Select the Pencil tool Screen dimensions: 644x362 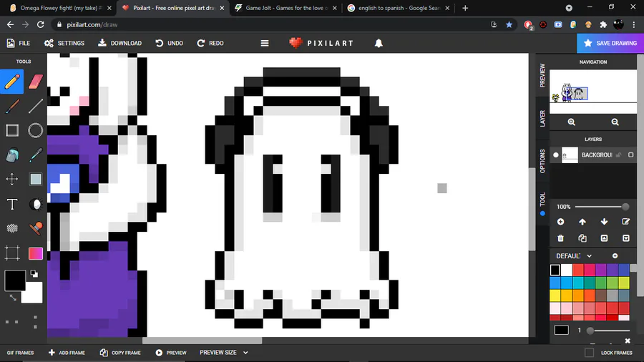tap(12, 82)
